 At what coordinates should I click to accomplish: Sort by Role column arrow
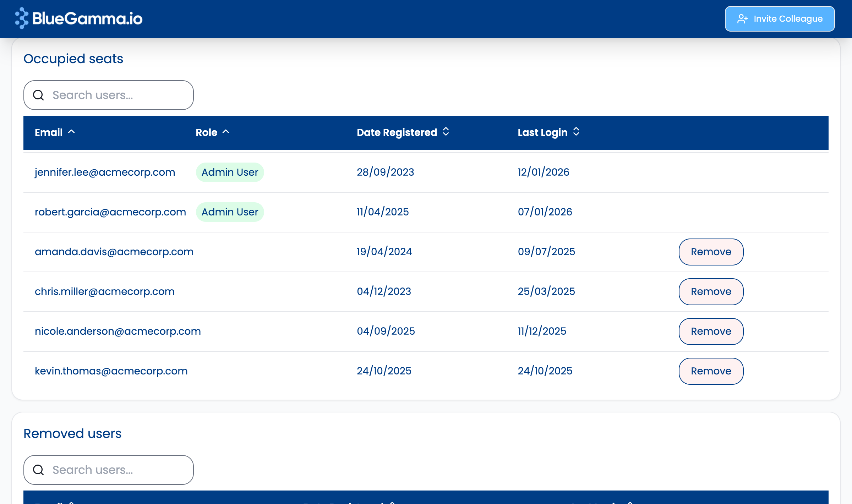coord(226,132)
